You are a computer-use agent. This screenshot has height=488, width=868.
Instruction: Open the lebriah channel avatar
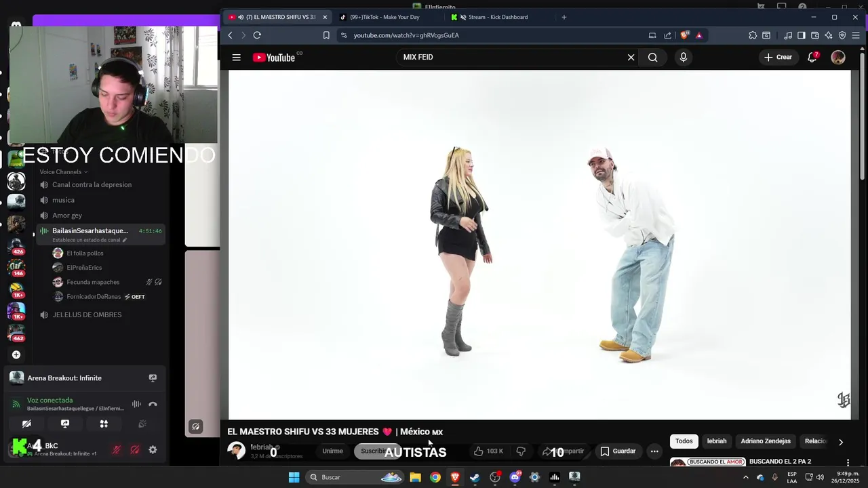[x=237, y=451]
